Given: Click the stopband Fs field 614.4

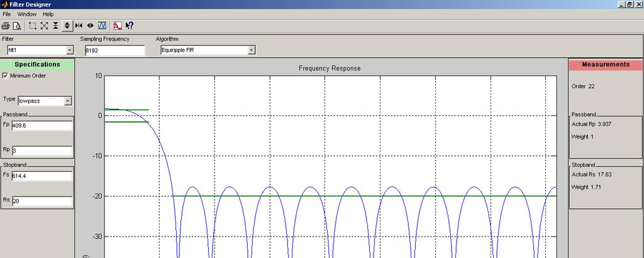Looking at the screenshot, I should [42, 176].
